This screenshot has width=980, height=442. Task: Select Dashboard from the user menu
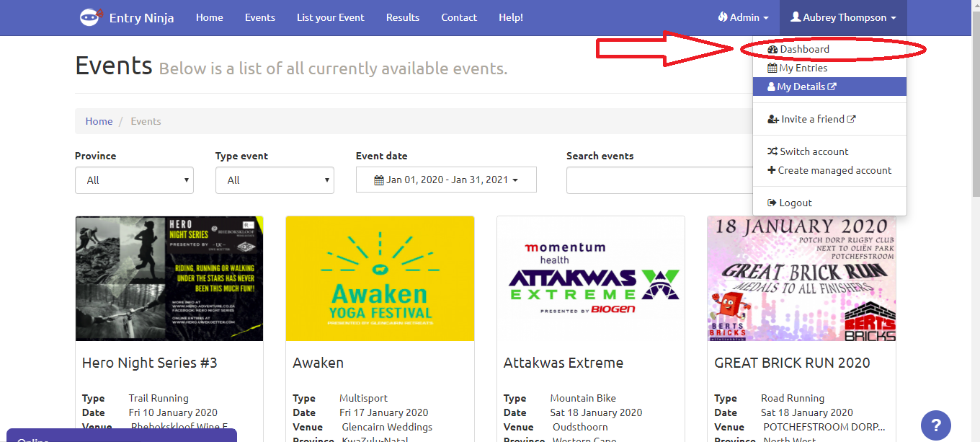829,50
